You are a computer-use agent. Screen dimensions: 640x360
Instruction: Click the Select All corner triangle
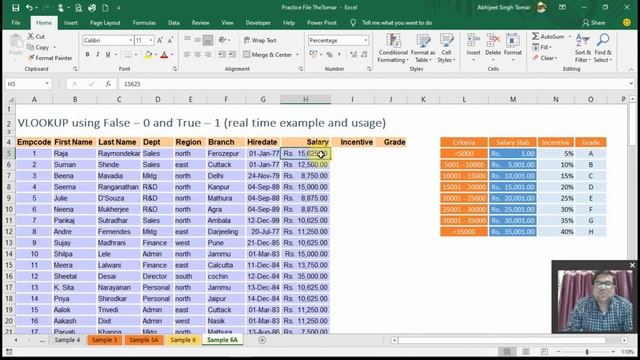pyautogui.click(x=10, y=99)
